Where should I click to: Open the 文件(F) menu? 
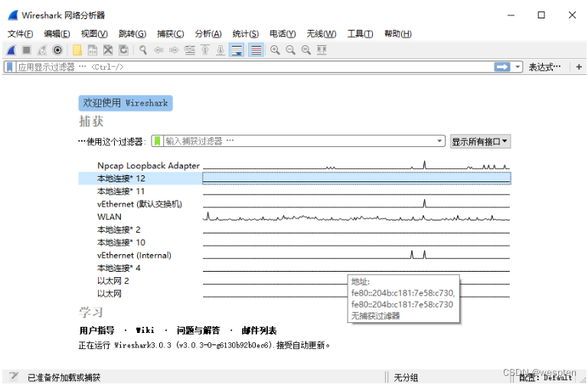[x=20, y=34]
